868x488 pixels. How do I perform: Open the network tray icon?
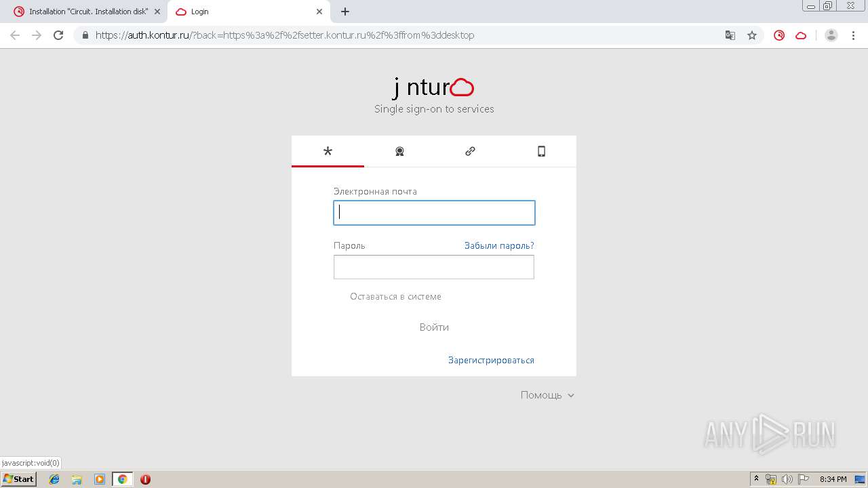coord(771,479)
